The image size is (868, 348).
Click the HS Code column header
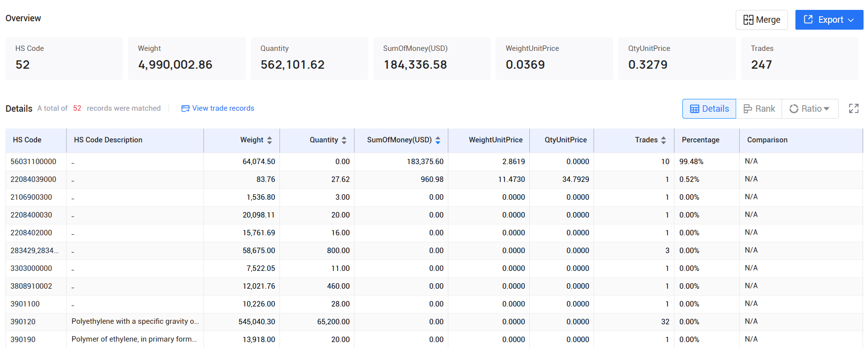pos(36,140)
